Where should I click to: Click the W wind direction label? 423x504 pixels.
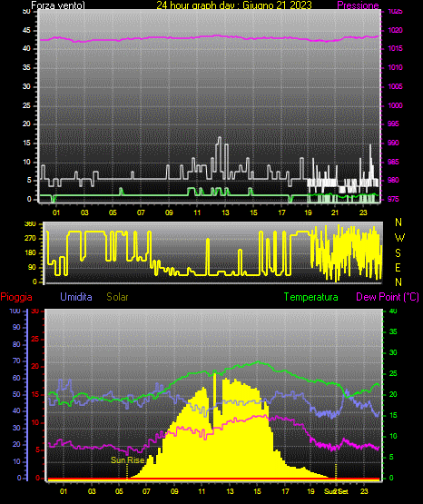(399, 238)
